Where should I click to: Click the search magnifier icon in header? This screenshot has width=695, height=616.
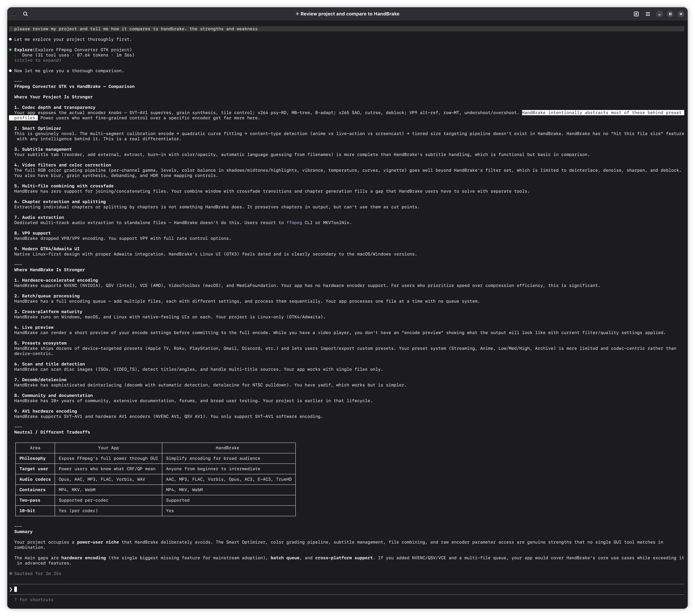(x=25, y=14)
